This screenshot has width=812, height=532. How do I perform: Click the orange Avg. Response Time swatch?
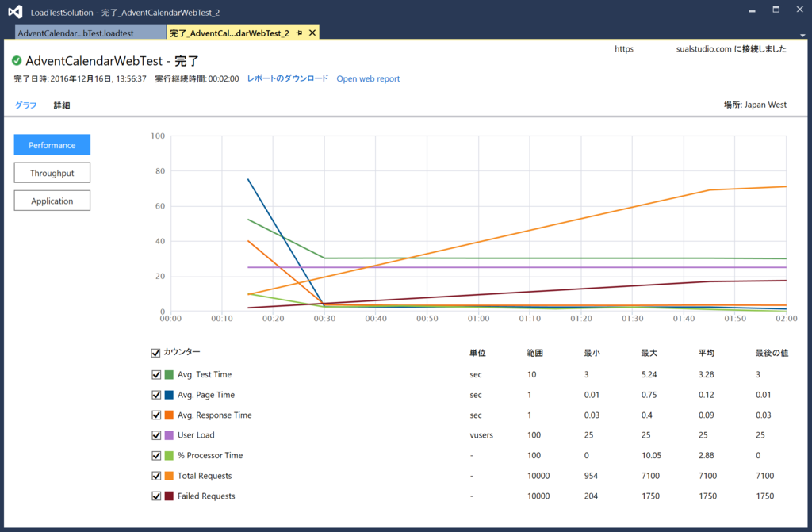click(169, 415)
